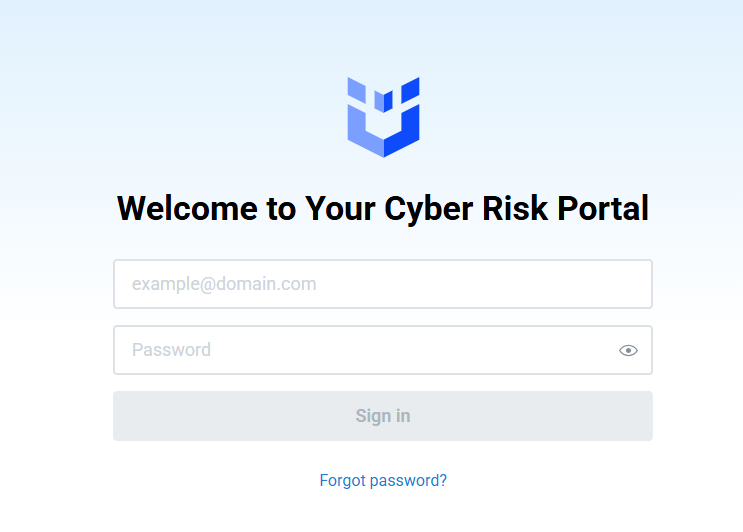Viewport: 743px width, 532px height.
Task: Click the Password placeholder text
Action: click(171, 350)
